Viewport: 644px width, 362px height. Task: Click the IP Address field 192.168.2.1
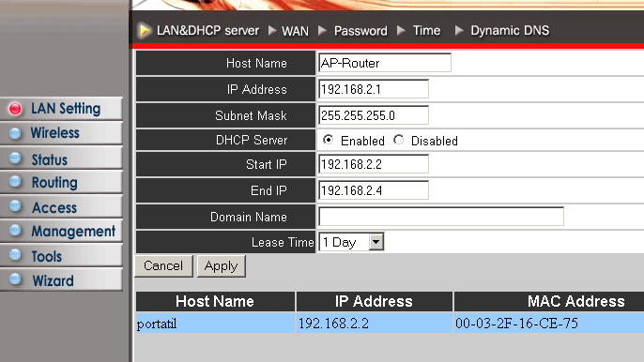374,89
